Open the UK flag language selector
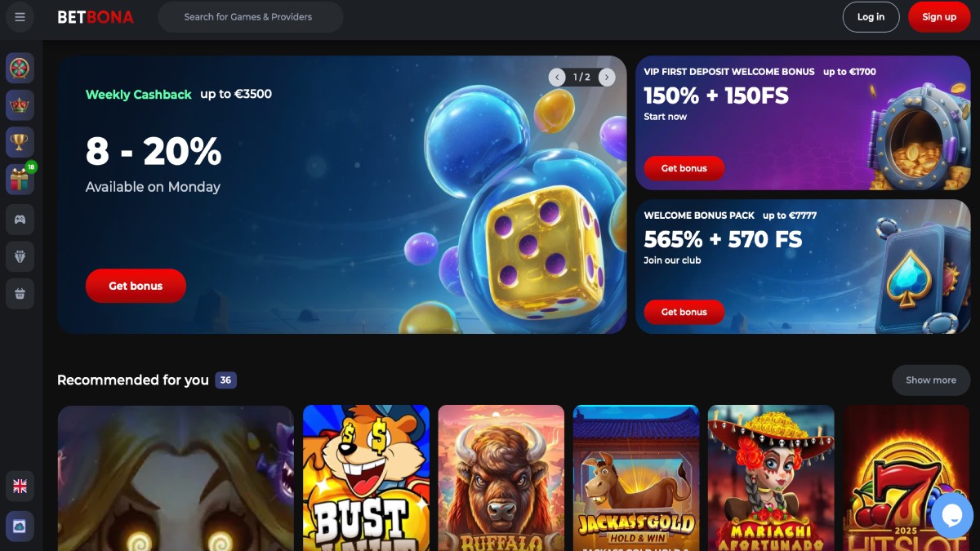 [x=20, y=487]
